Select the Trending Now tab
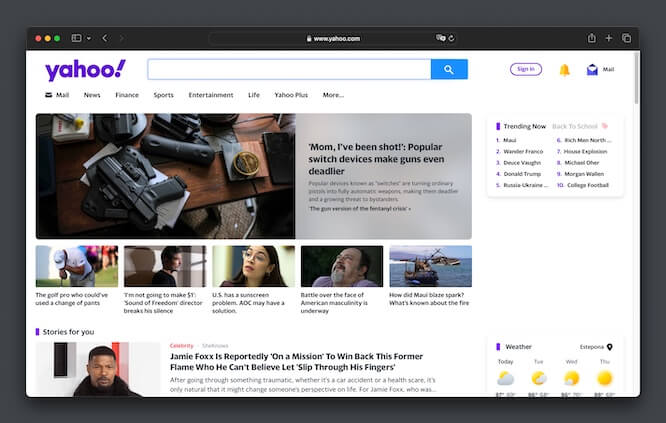Image resolution: width=666 pixels, height=423 pixels. pos(525,126)
